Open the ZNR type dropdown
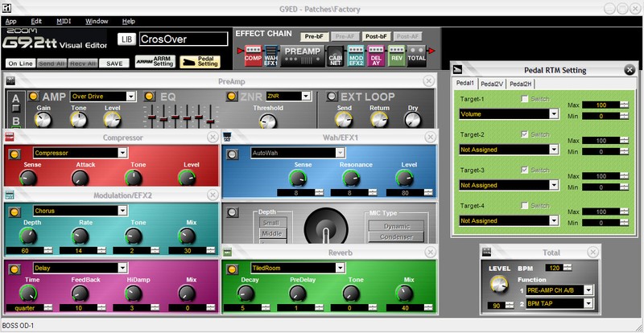 pyautogui.click(x=306, y=96)
